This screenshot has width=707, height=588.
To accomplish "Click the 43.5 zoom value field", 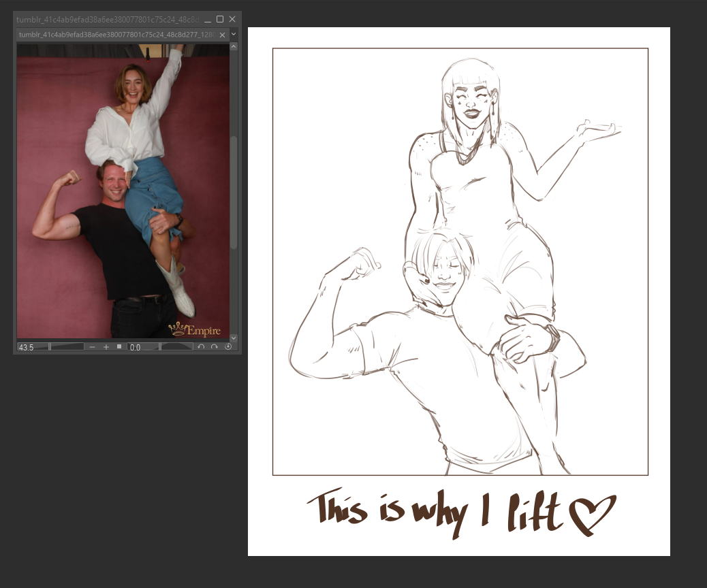I will (x=32, y=347).
